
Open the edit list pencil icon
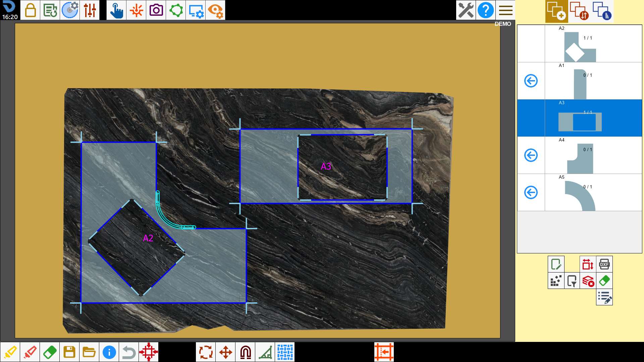tap(604, 297)
